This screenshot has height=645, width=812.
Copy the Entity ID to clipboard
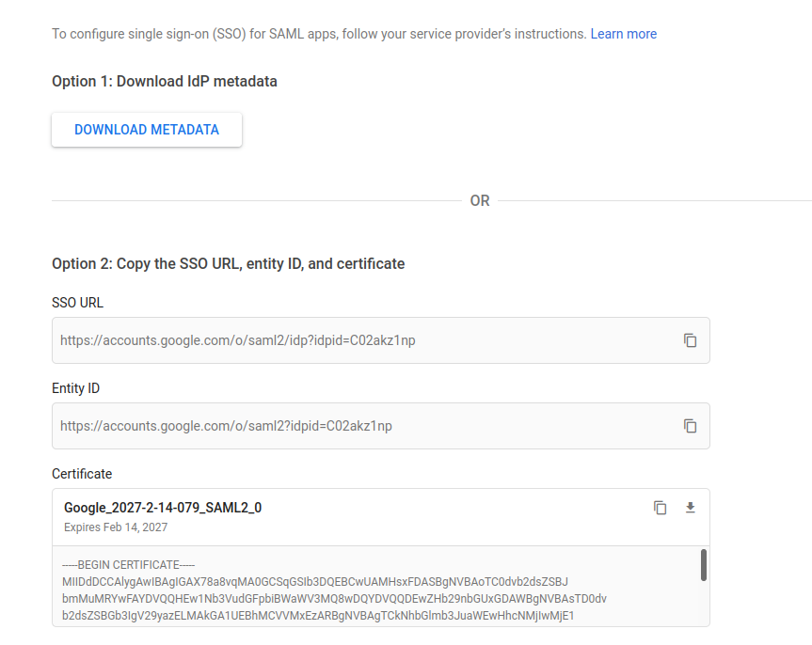(x=690, y=426)
